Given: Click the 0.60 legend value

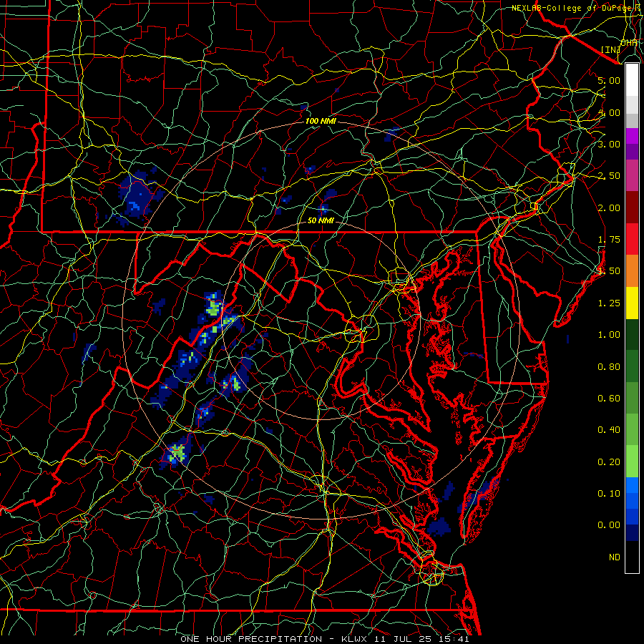Looking at the screenshot, I should coord(609,399).
